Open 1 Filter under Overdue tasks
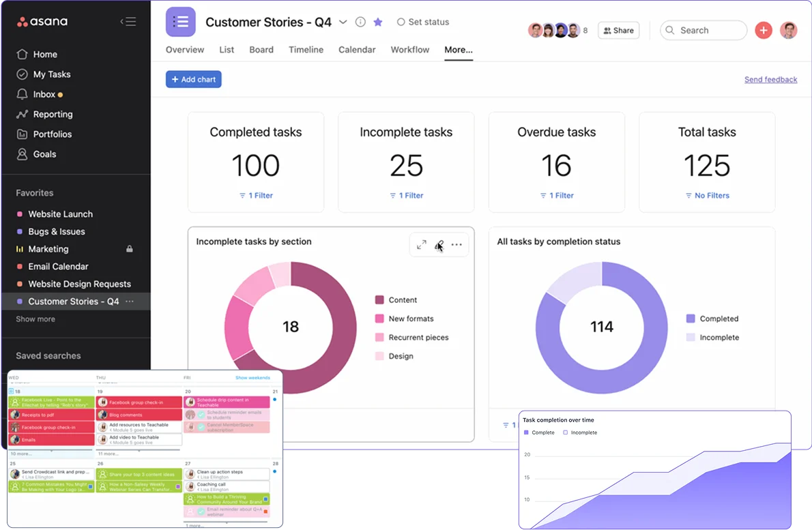Image resolution: width=812 pixels, height=530 pixels. (557, 195)
